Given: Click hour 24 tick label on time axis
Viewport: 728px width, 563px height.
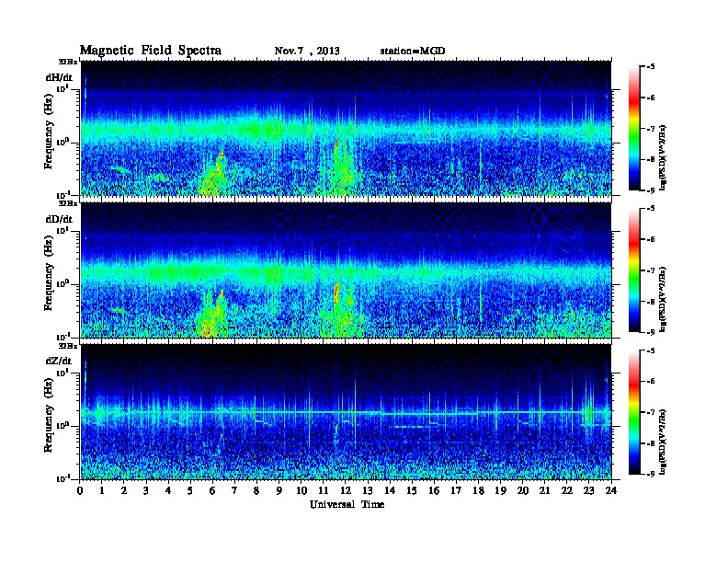Looking at the screenshot, I should coord(611,491).
